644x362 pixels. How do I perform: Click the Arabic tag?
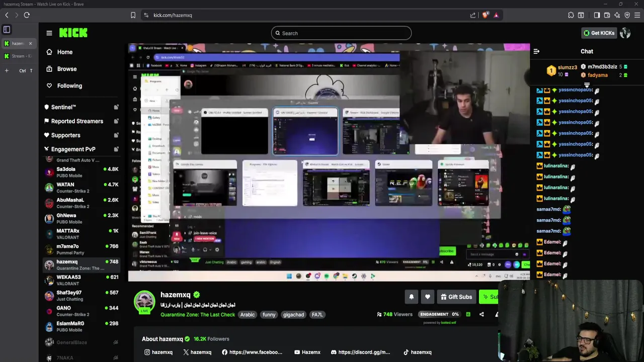247,315
